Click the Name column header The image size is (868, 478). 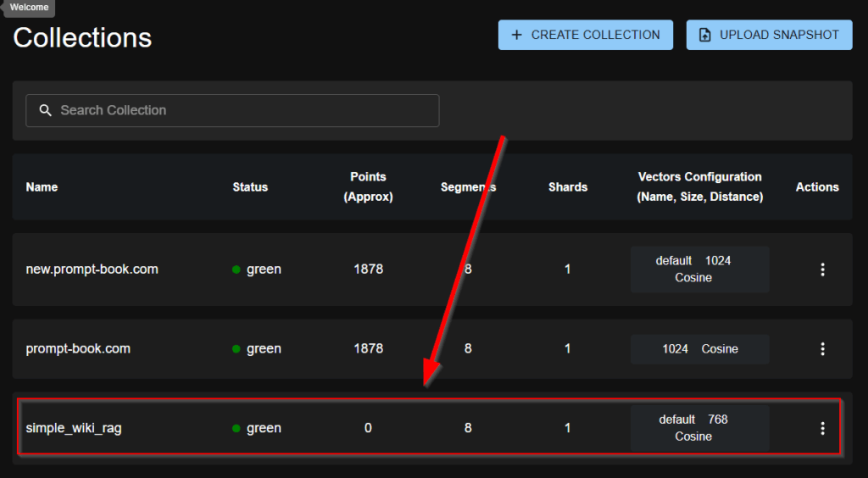[42, 187]
